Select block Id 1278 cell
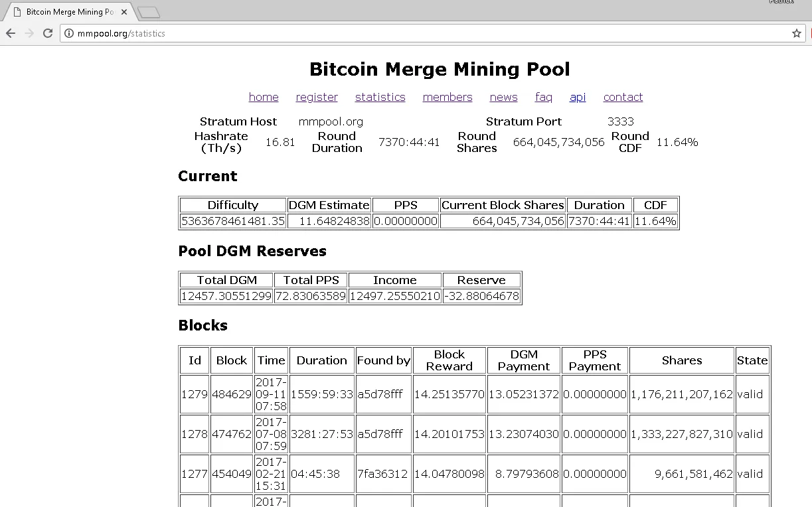This screenshot has width=812, height=507. coord(195,434)
